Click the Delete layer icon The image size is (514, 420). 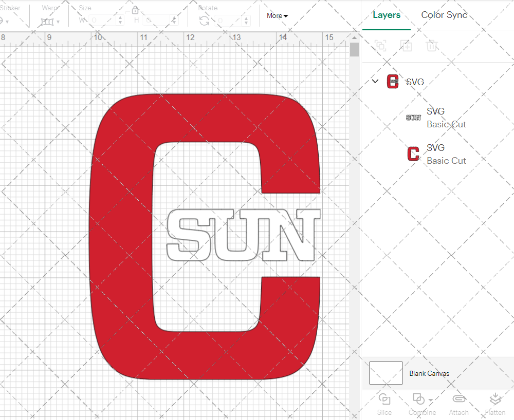(x=432, y=46)
